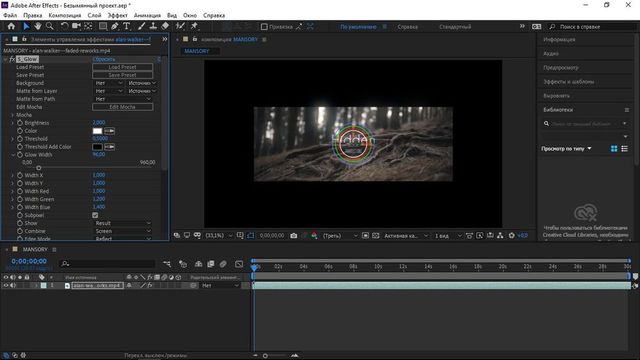The image size is (640, 360).
Task: Open the Matte from Layer dropdown
Action: [109, 91]
